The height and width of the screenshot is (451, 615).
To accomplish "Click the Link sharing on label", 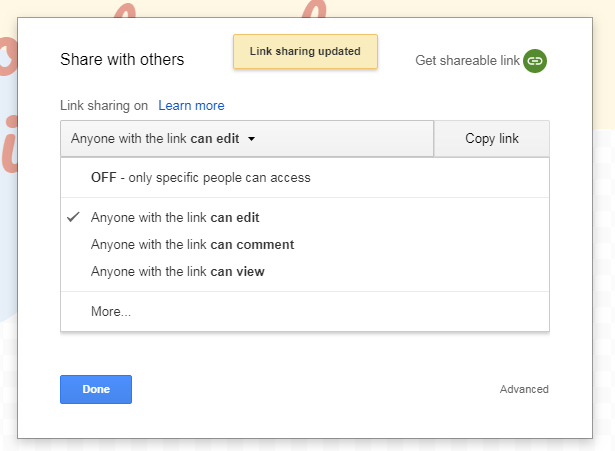I will click(x=104, y=105).
